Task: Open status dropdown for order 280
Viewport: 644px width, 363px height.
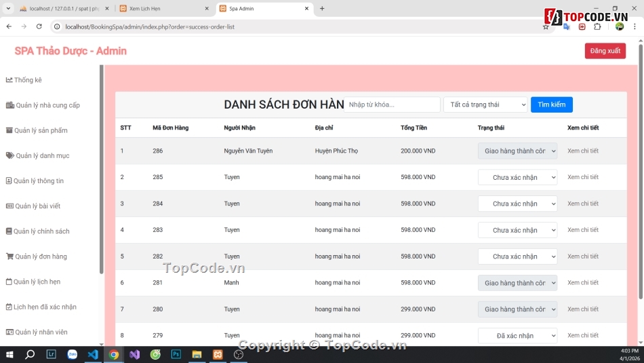Action: pyautogui.click(x=517, y=309)
